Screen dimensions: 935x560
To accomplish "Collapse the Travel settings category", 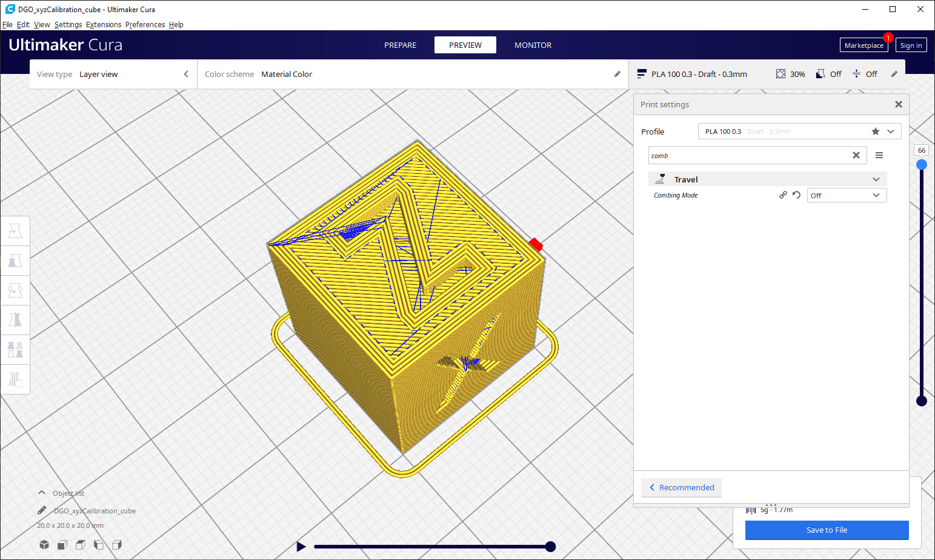I will coord(768,179).
